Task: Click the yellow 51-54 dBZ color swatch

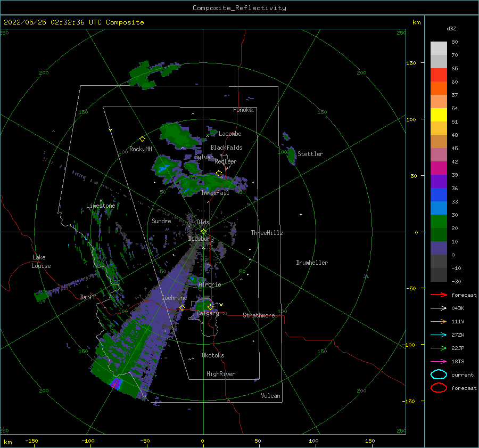Action: point(439,115)
